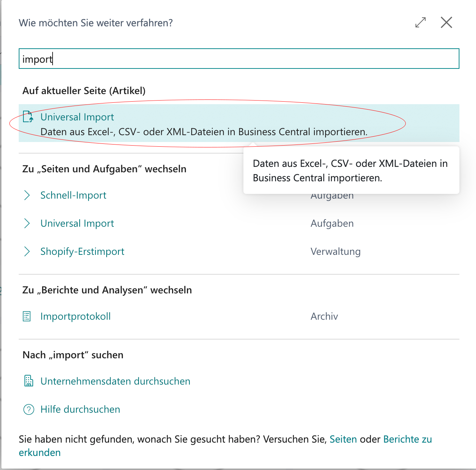
Task: Open Importprotokoll report
Action: 76,316
